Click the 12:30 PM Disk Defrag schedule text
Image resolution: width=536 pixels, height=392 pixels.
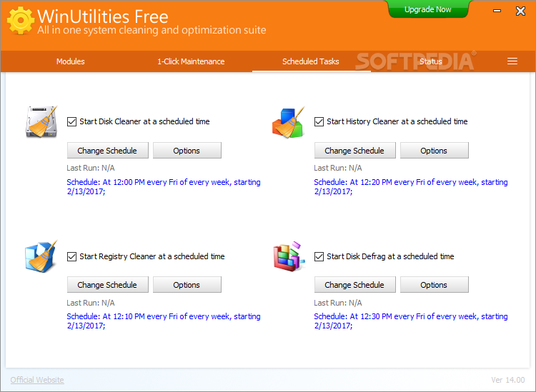click(410, 321)
